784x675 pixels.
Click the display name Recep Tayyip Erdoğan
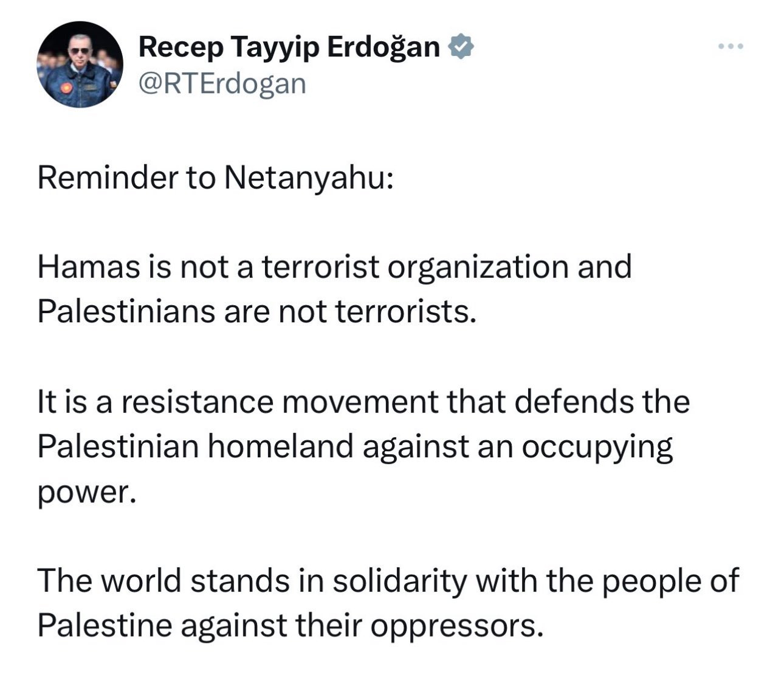(289, 48)
